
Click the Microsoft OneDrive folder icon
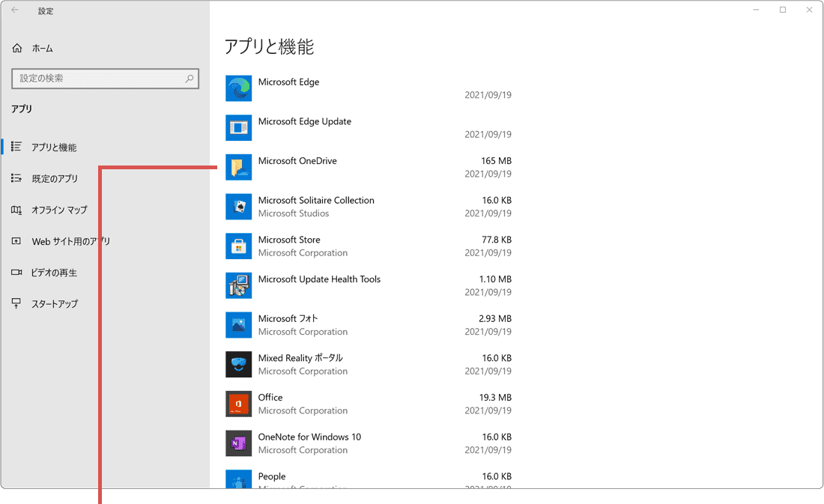point(238,167)
